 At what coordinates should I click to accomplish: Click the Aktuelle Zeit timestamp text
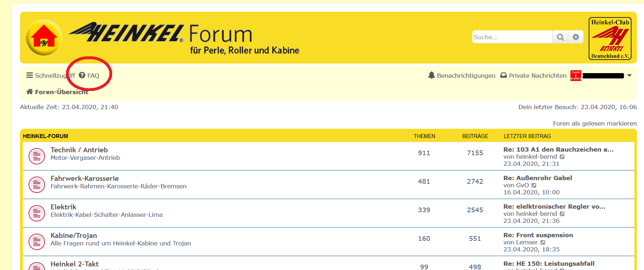click(69, 107)
